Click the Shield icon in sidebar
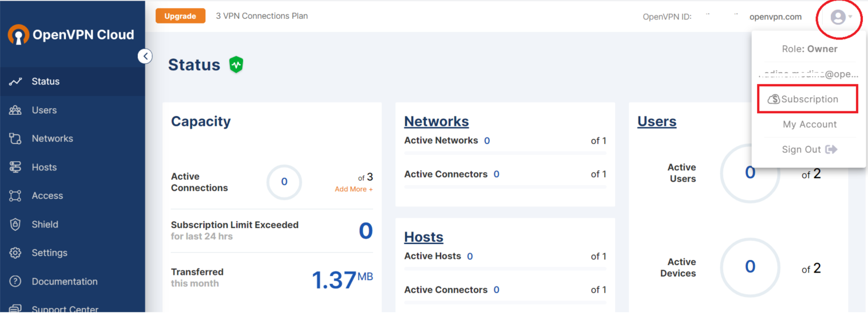 pyautogui.click(x=15, y=224)
